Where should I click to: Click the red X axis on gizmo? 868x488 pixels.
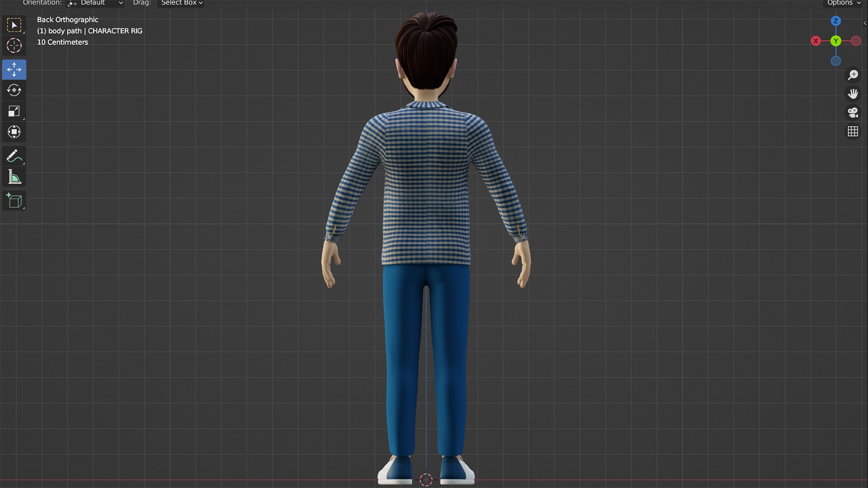pos(816,41)
